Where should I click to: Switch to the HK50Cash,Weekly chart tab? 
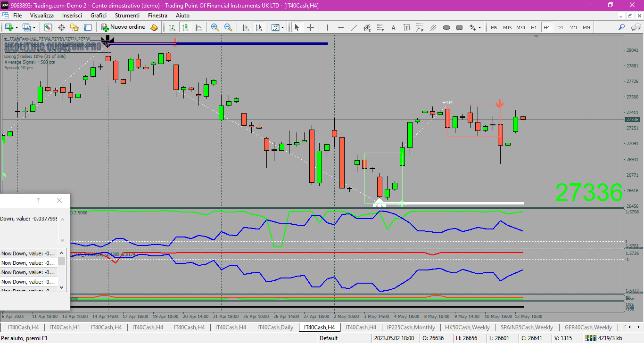pos(468,327)
